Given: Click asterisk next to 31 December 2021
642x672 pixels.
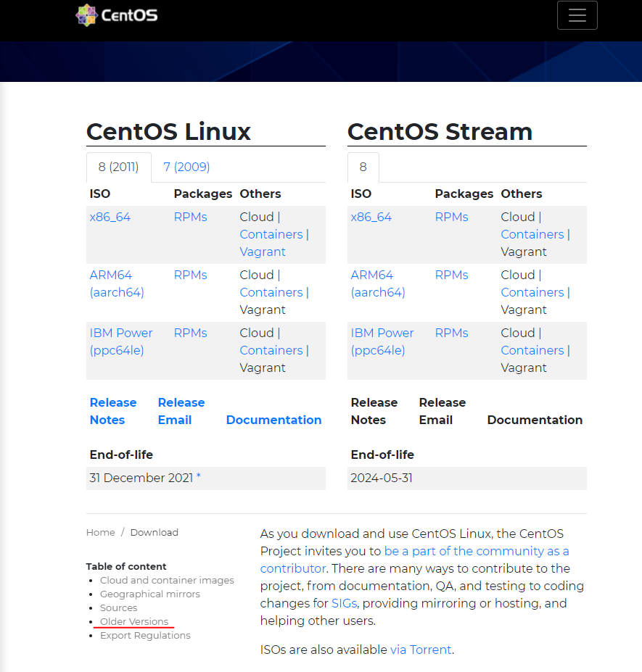Looking at the screenshot, I should (x=199, y=476).
